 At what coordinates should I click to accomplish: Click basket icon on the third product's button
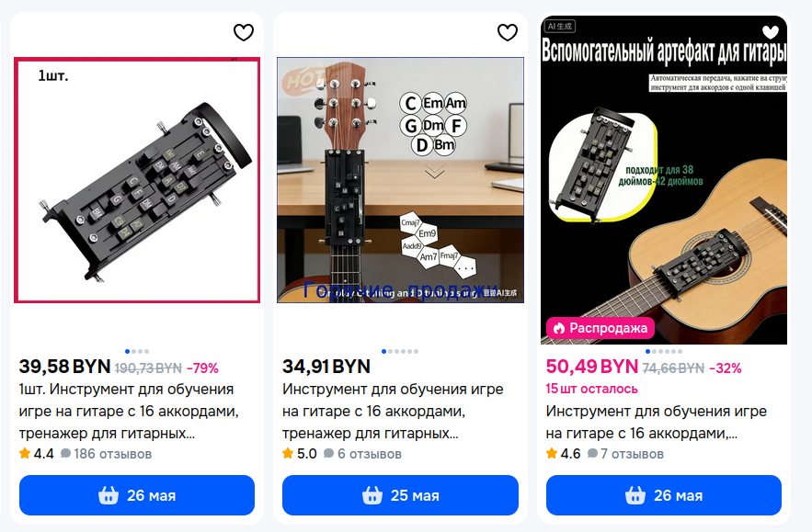click(x=635, y=495)
